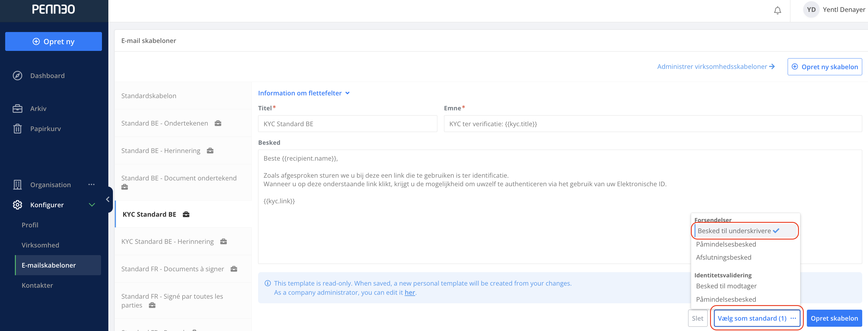Follow the 'her' link in notice
868x331 pixels.
(x=409, y=293)
